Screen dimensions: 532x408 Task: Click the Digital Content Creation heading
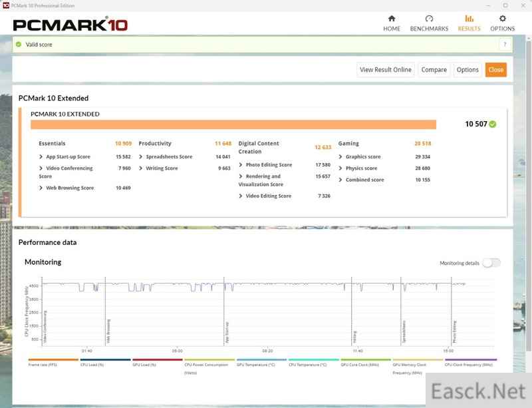(259, 148)
